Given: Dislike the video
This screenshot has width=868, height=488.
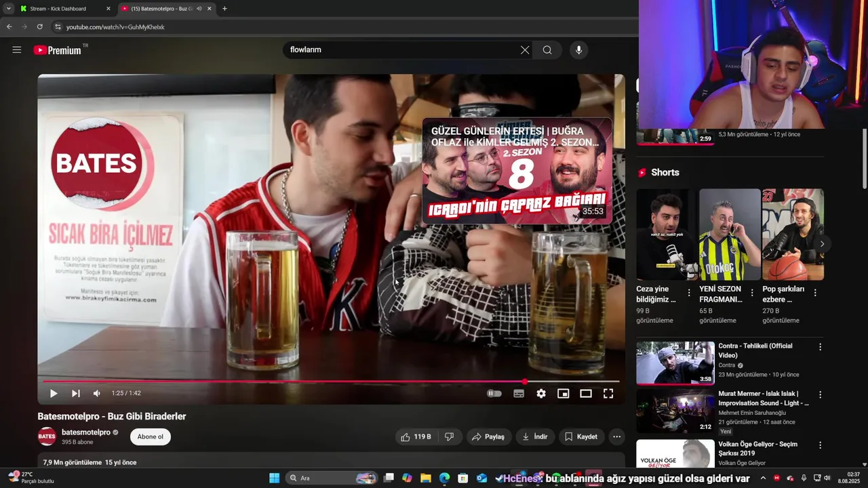Looking at the screenshot, I should (x=449, y=436).
